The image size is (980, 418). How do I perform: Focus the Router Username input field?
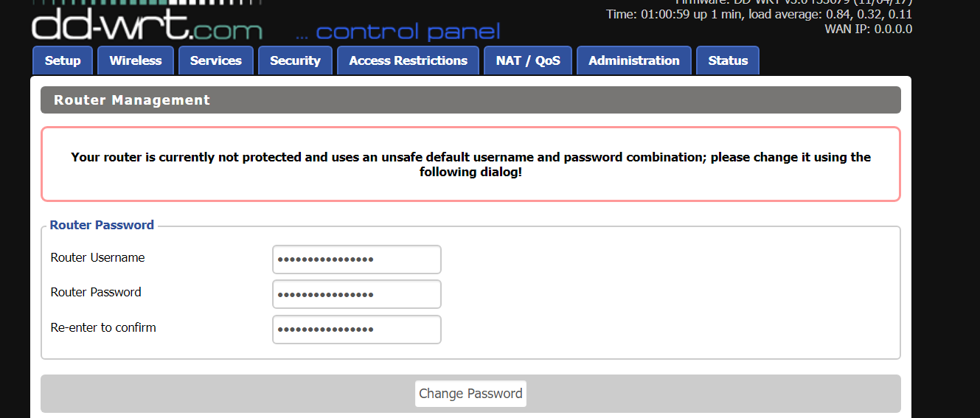[357, 259]
